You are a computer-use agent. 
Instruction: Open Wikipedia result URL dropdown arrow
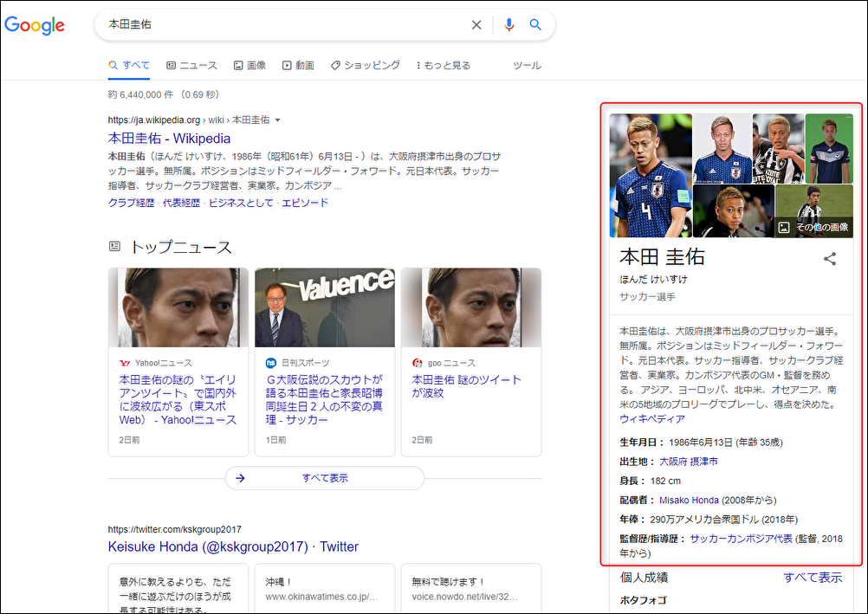(278, 120)
